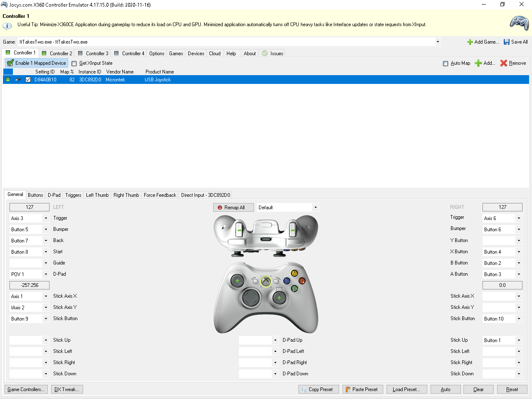
Task: Click the right trigger on top-view controller
Action: coord(292,230)
